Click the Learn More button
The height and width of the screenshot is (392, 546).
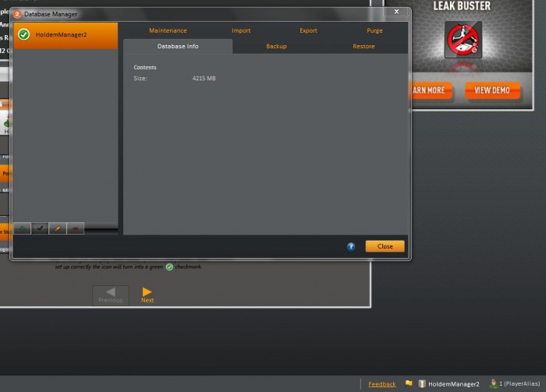tap(431, 90)
